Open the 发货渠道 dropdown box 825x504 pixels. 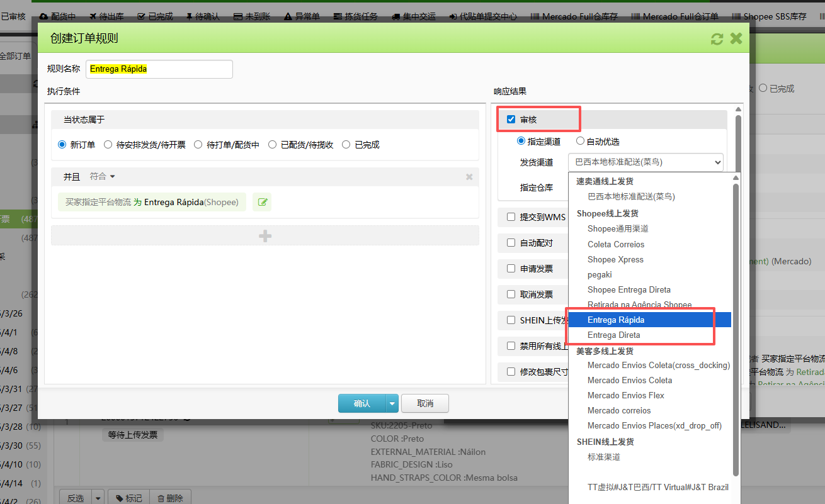pyautogui.click(x=645, y=162)
